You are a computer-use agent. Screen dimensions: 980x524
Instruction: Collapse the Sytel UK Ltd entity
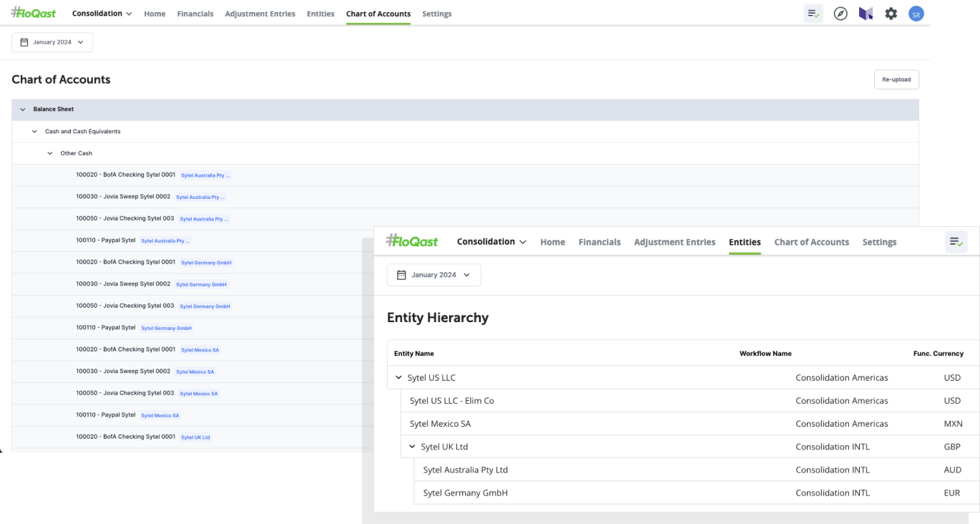pos(412,447)
